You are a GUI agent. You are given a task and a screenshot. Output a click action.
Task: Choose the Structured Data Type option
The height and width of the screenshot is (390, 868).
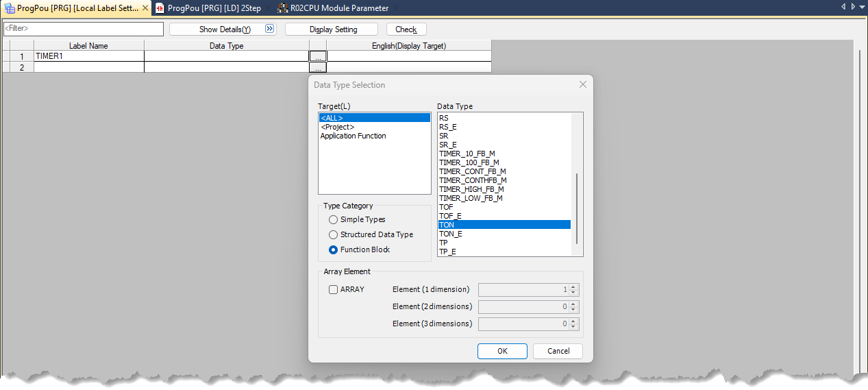pos(334,235)
